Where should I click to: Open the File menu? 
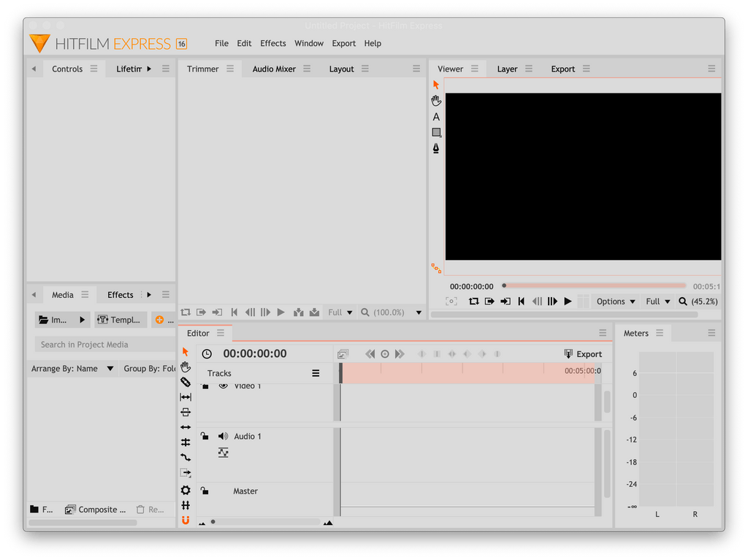point(221,43)
